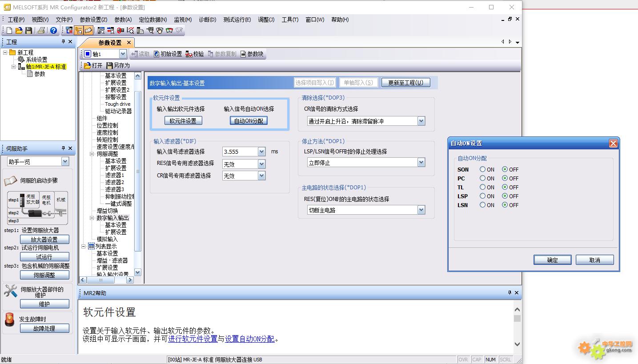Pin the 伺服助手 servo assistant panel
638x364 pixels.
[63, 148]
